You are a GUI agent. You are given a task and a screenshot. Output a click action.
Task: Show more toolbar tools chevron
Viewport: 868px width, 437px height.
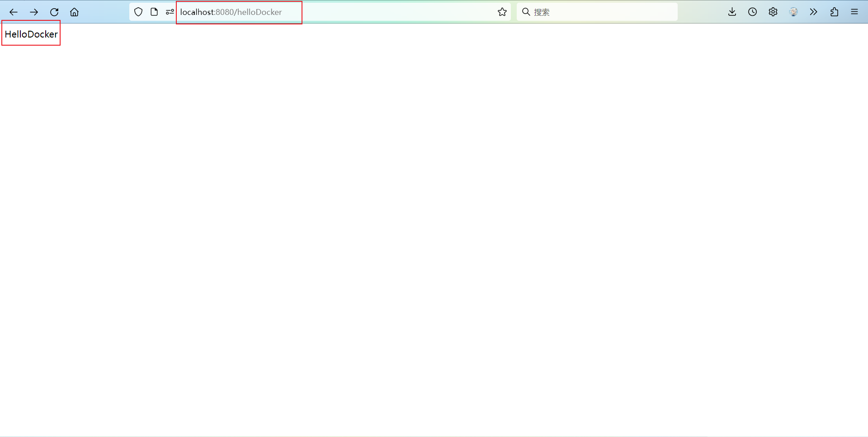click(814, 12)
